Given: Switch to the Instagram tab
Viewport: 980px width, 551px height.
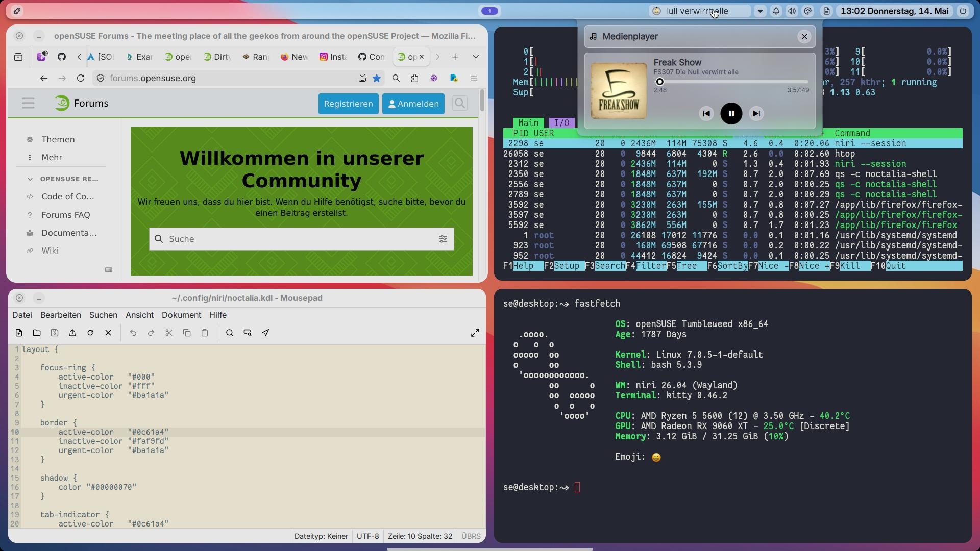Looking at the screenshot, I should click(333, 57).
